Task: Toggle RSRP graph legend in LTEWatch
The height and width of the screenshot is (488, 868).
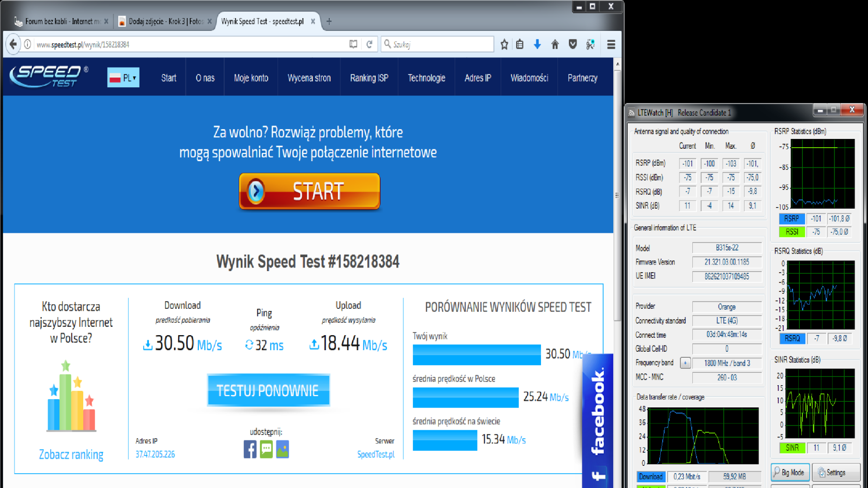Action: click(x=792, y=218)
